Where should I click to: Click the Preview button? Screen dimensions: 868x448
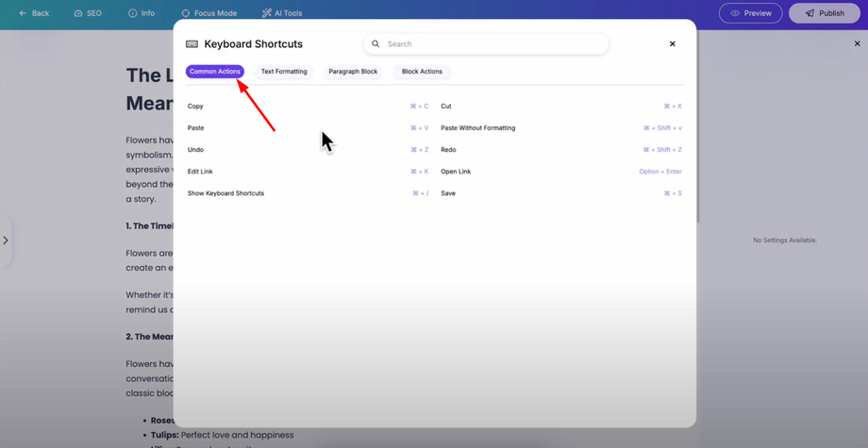751,13
